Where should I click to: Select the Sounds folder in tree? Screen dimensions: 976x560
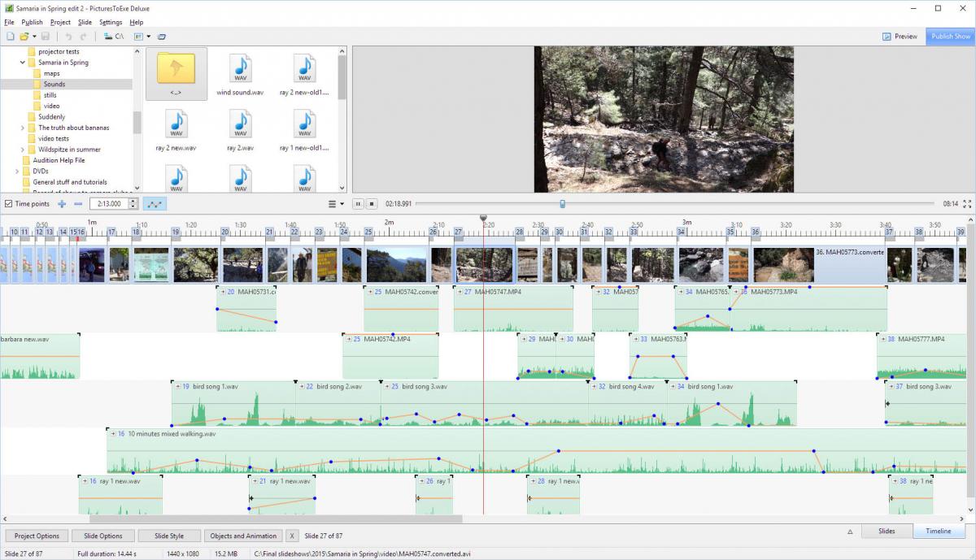54,84
